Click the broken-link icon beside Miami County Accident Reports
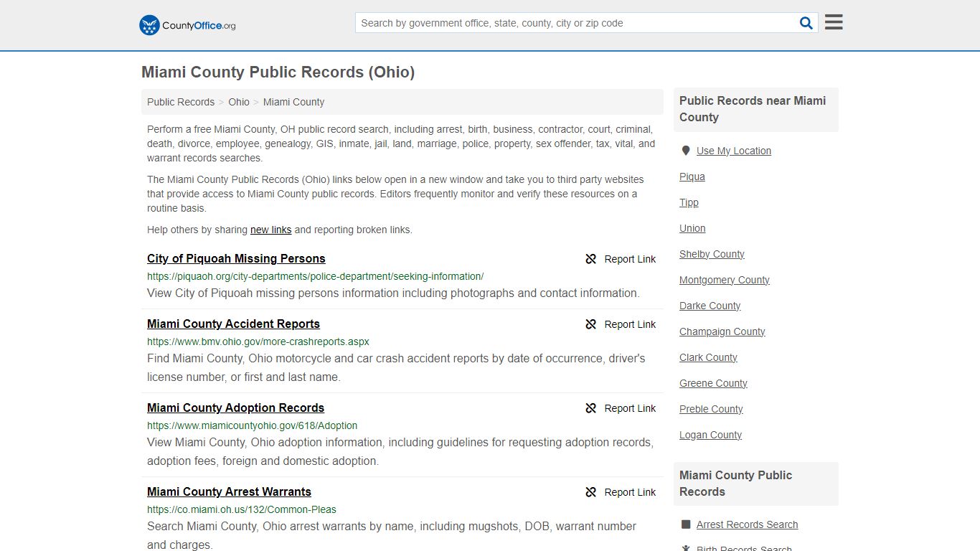Image resolution: width=980 pixels, height=551 pixels. point(591,324)
